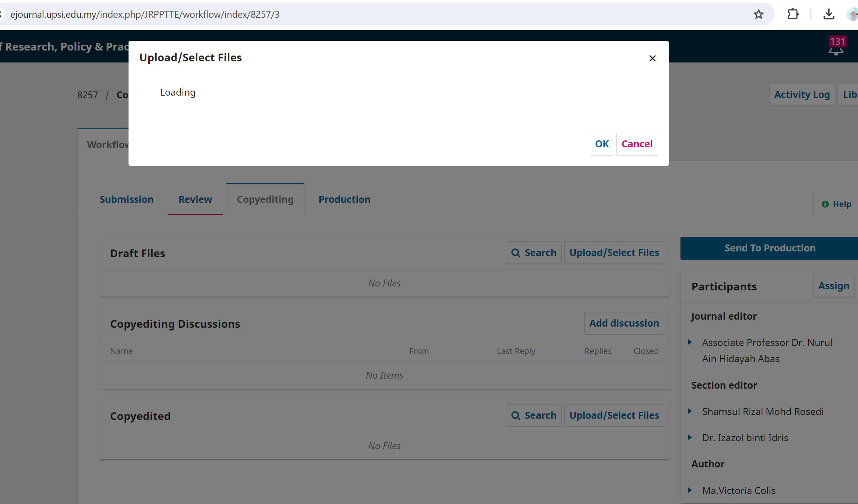Click the Copyedited Search magnifier

tap(516, 416)
